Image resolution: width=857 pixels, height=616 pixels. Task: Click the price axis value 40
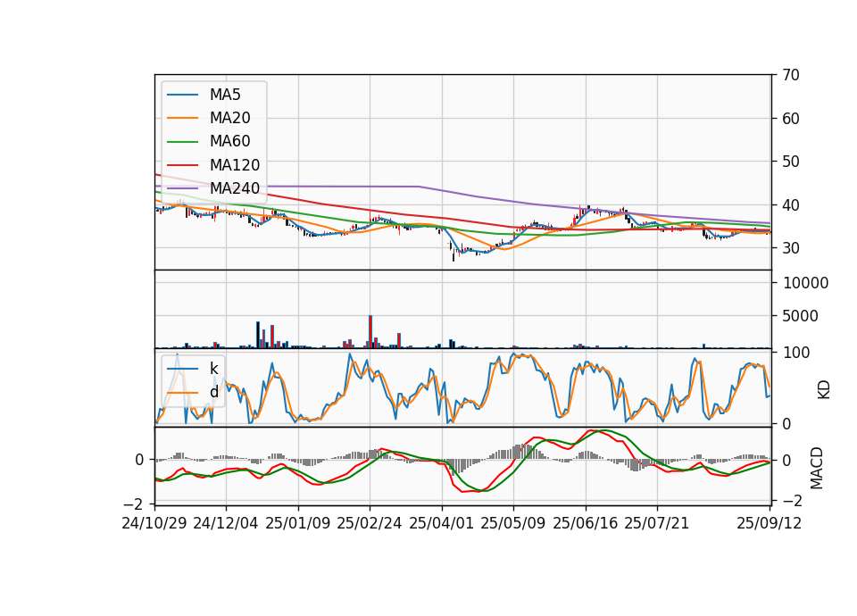pyautogui.click(x=790, y=205)
